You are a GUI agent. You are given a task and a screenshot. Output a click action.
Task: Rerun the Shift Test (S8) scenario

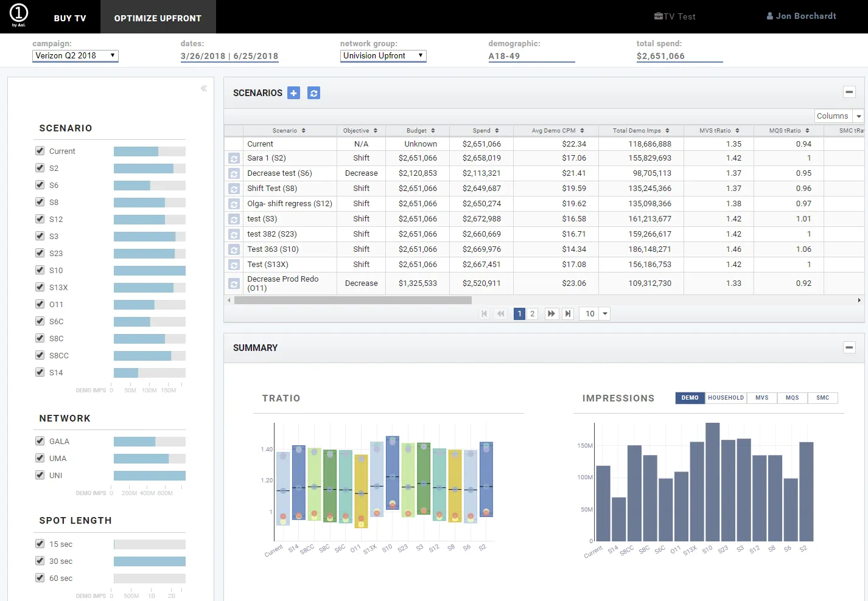click(234, 189)
